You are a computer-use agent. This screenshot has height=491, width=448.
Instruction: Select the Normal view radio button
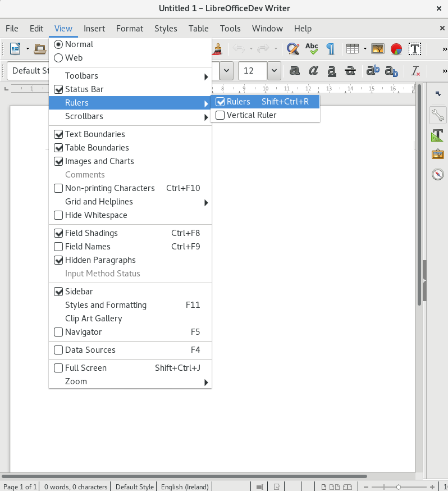coord(58,44)
